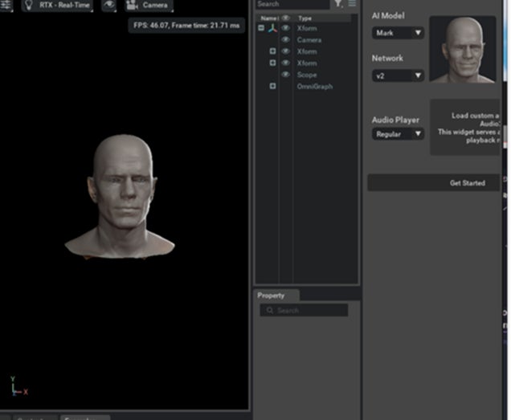Click the viewport eye display icon
The image size is (511, 420).
coord(109,5)
